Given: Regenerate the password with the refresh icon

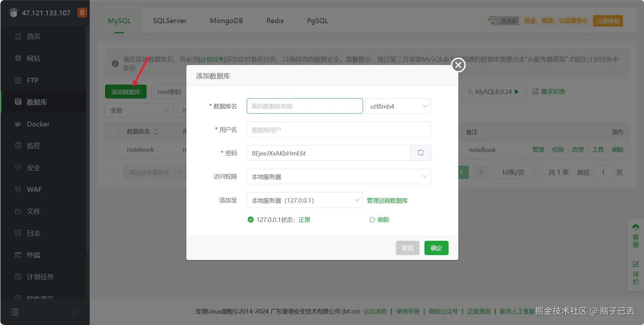Looking at the screenshot, I should pyautogui.click(x=421, y=153).
